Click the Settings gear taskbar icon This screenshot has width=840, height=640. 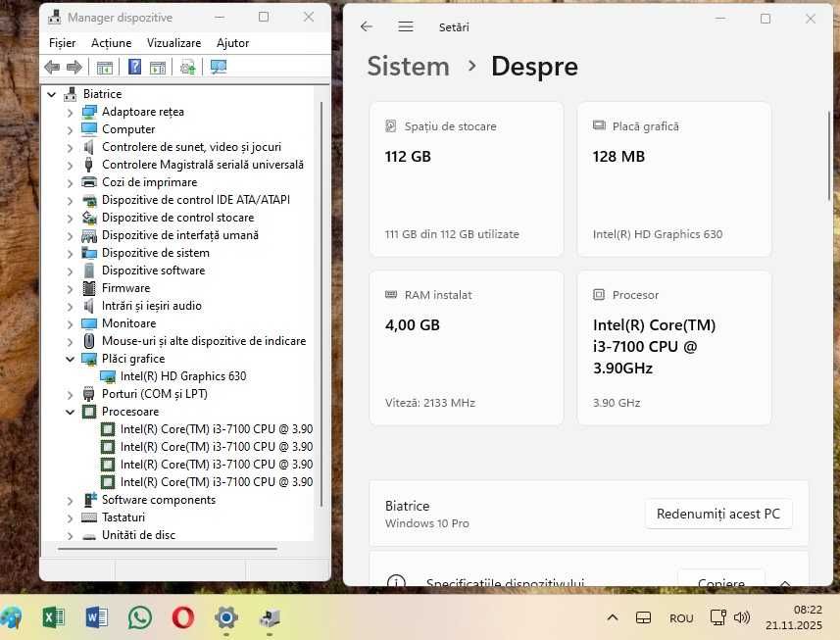[226, 617]
